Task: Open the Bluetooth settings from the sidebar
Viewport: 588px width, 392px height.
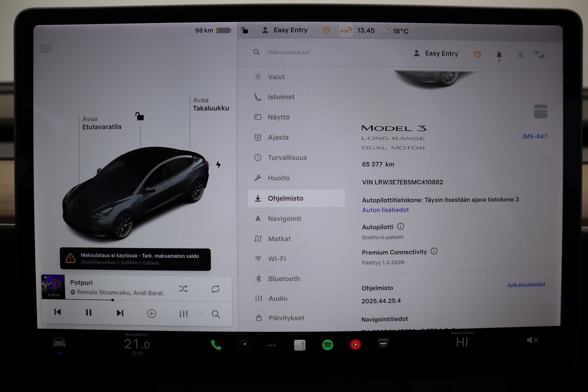Action: 284,278
